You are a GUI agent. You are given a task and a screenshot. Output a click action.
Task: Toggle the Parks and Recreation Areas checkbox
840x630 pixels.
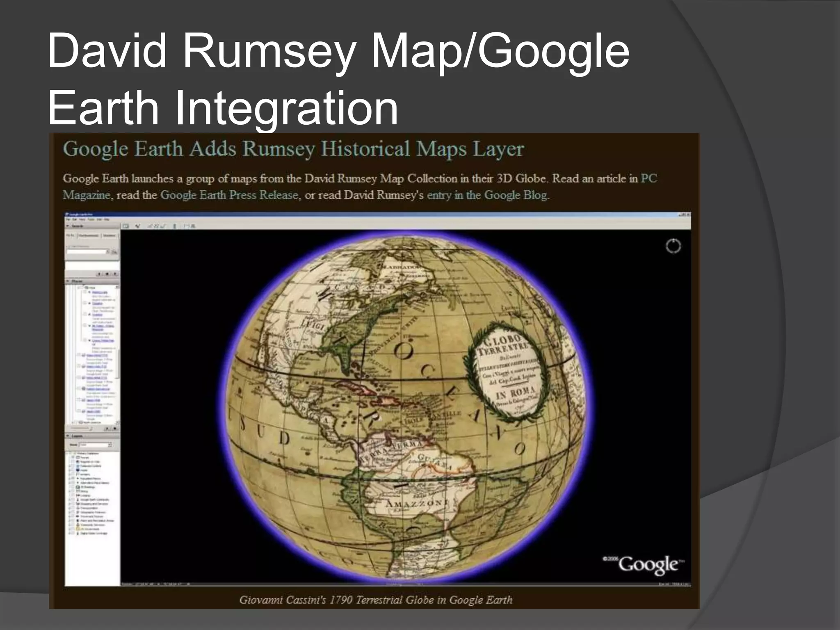point(73,520)
